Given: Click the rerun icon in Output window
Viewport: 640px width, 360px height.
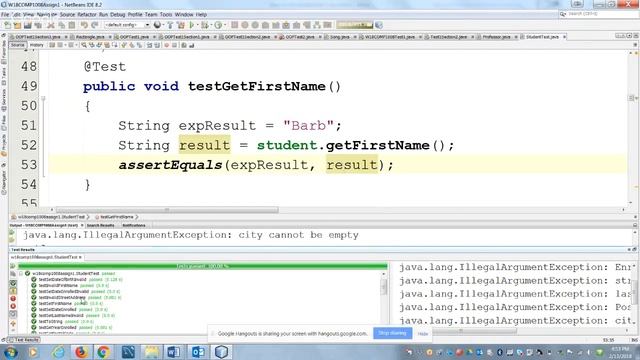Looking at the screenshot, I should click(x=12, y=233).
